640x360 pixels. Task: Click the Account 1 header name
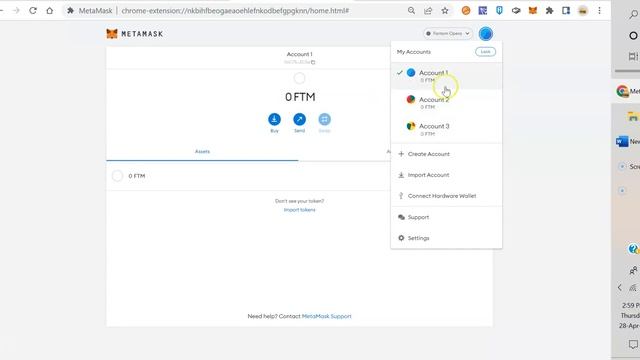(300, 54)
